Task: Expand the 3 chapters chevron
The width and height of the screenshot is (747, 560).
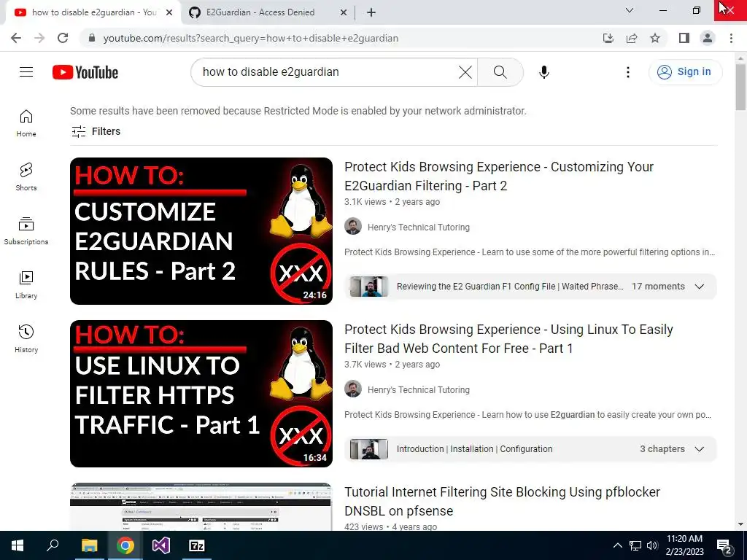Action: click(700, 449)
